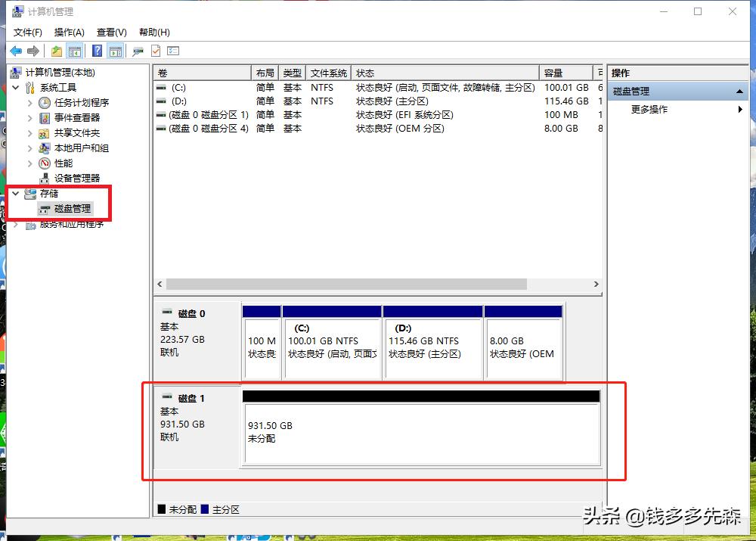The height and width of the screenshot is (541, 756).
Task: Expand the 系统工具 tree node
Action: click(16, 87)
